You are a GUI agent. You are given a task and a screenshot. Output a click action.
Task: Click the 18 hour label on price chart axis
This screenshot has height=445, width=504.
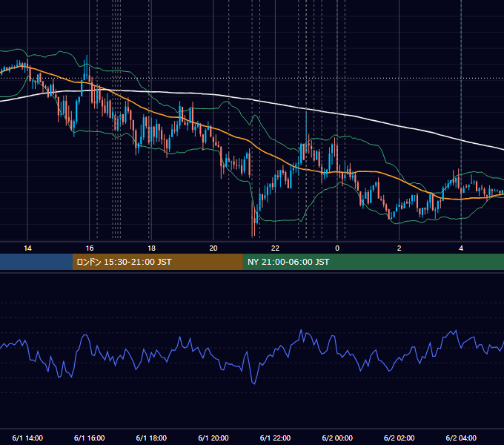coord(151,248)
